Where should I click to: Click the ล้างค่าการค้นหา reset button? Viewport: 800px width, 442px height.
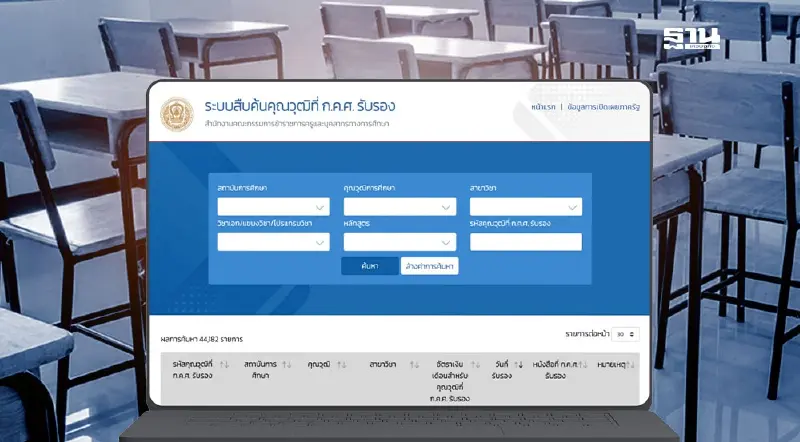coord(429,266)
